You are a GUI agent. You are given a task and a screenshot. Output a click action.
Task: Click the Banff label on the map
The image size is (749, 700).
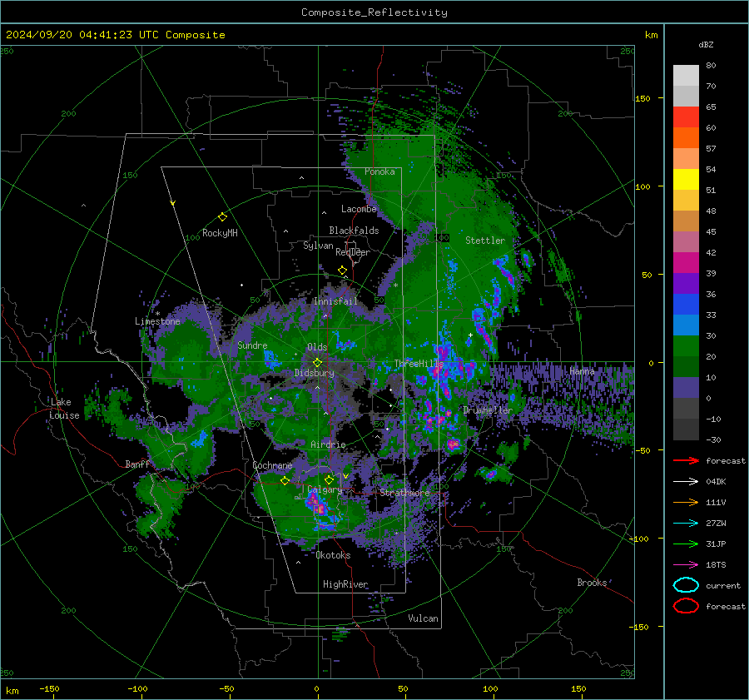pyautogui.click(x=137, y=464)
